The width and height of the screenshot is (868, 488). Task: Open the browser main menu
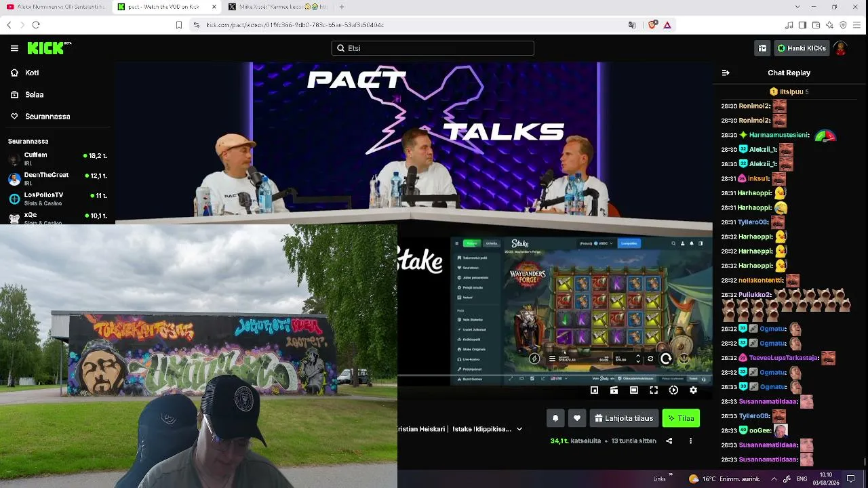(857, 25)
